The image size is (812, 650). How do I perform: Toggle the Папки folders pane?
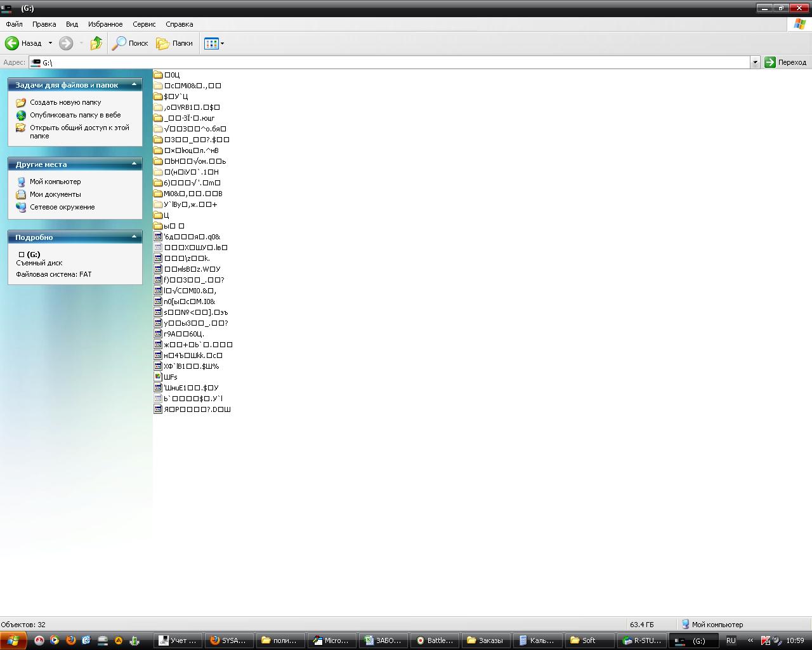coord(174,43)
